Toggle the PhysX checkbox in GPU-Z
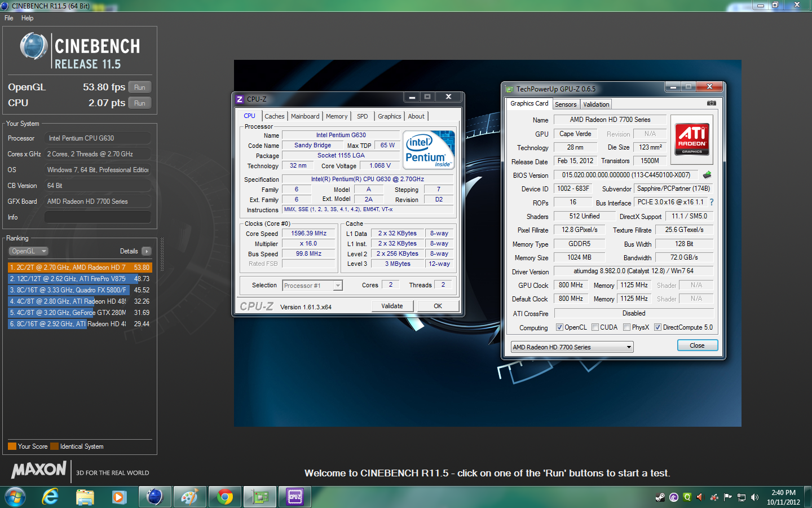The height and width of the screenshot is (508, 812). click(x=627, y=327)
